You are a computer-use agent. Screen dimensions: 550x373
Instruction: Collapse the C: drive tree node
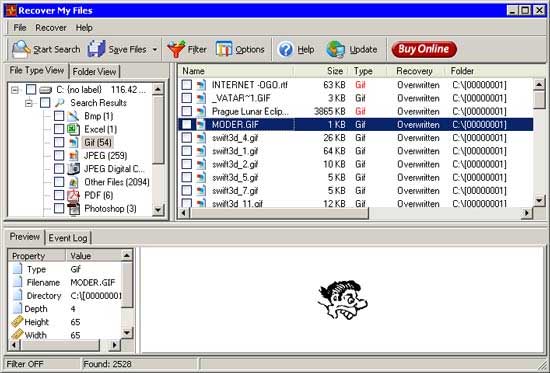coord(15,90)
